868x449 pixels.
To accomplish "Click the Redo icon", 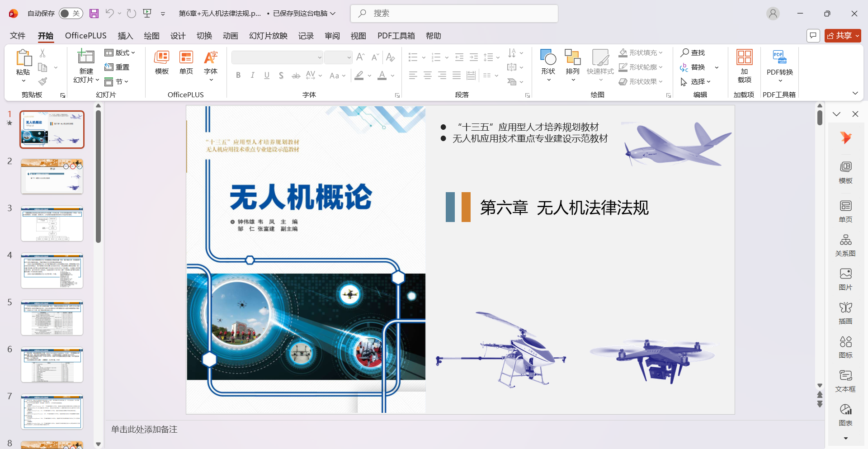I will 132,14.
